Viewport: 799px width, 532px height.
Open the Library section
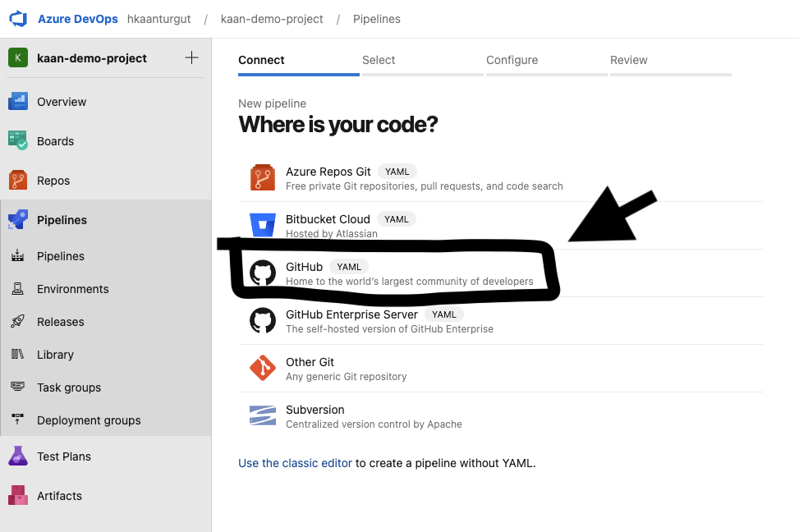pyautogui.click(x=55, y=355)
